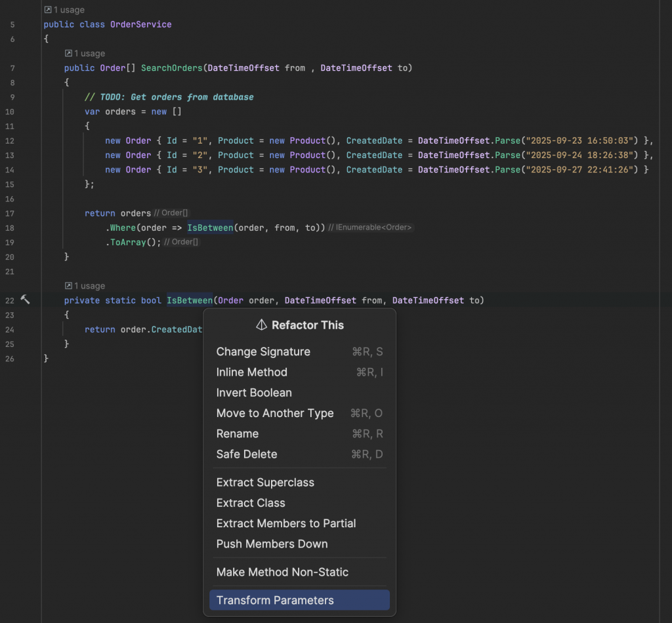Screen dimensions: 672x623
Task: Click the OrderService class name
Action: pos(141,24)
